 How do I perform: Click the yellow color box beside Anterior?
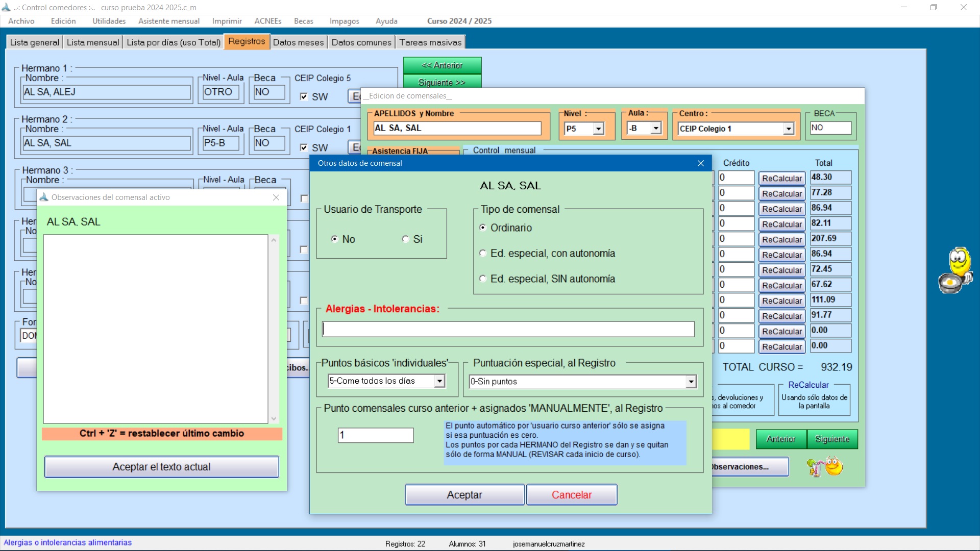pos(730,439)
